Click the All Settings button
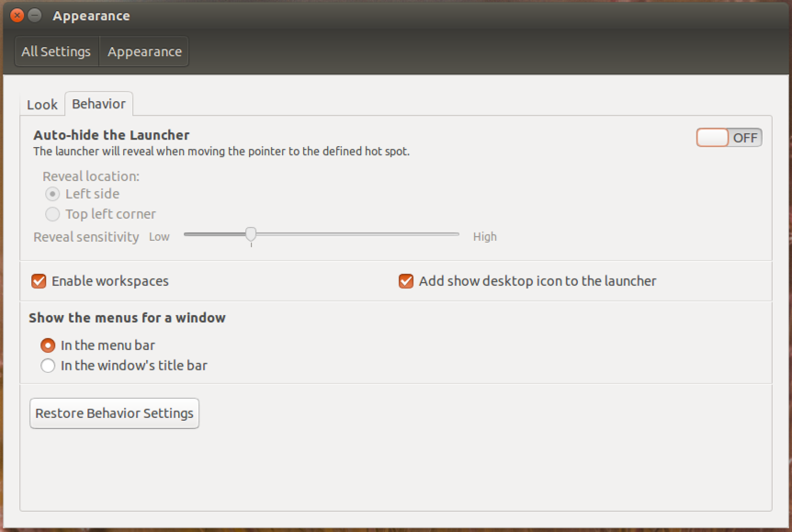 tap(56, 51)
